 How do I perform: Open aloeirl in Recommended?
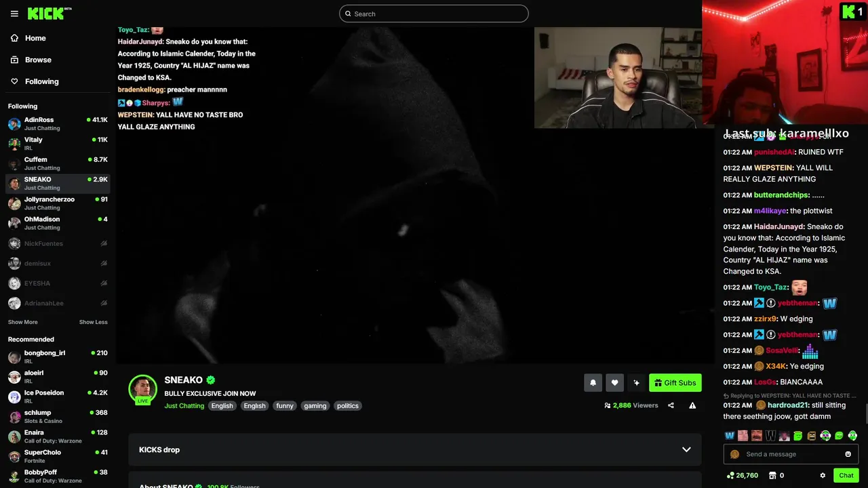click(58, 377)
